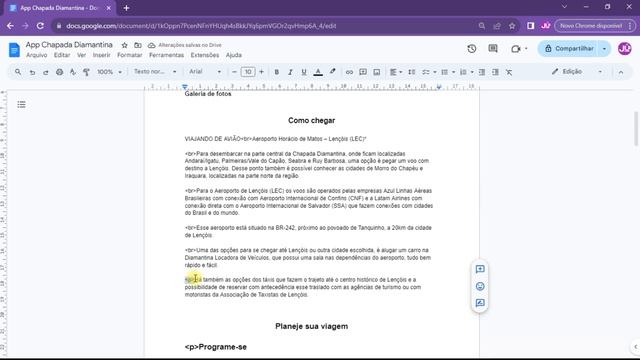Open checklist options

(x=429, y=72)
